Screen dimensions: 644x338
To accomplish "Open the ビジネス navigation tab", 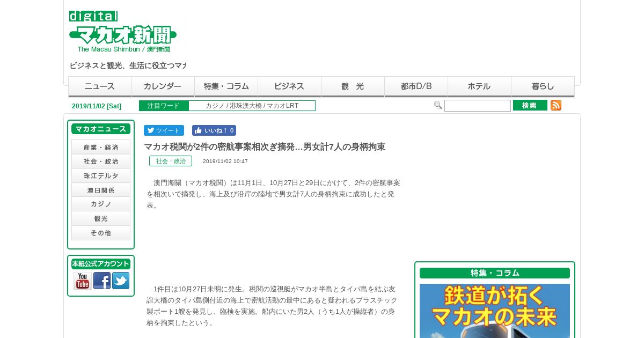I will click(290, 86).
